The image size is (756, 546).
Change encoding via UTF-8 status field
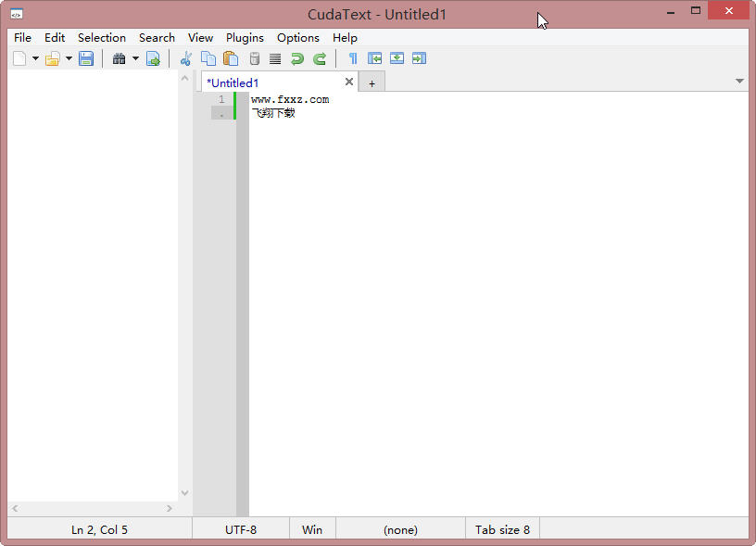pyautogui.click(x=241, y=530)
